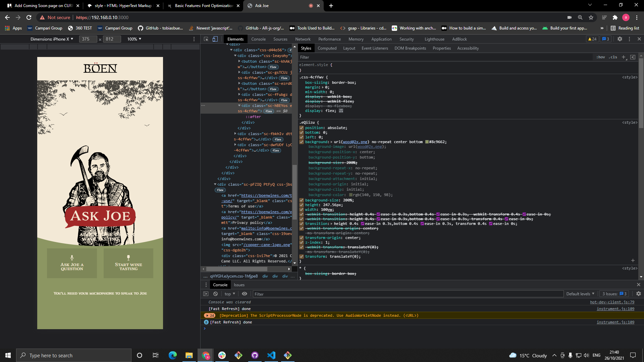This screenshot has width=644, height=362.
Task: Open a new browser tab
Action: click(x=331, y=6)
